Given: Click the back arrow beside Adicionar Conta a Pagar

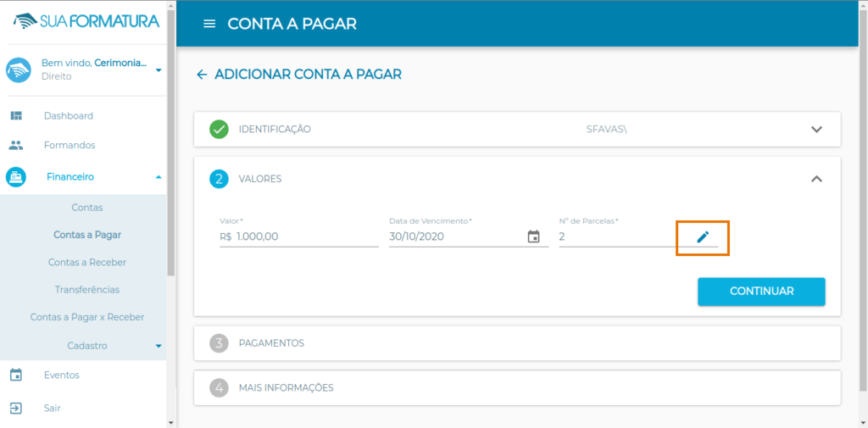Looking at the screenshot, I should [202, 75].
